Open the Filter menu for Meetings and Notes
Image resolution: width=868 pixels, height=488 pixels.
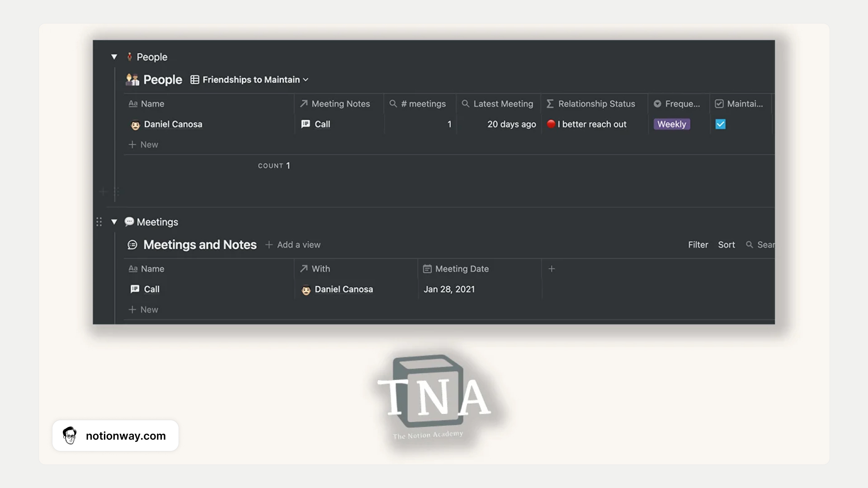(x=698, y=244)
